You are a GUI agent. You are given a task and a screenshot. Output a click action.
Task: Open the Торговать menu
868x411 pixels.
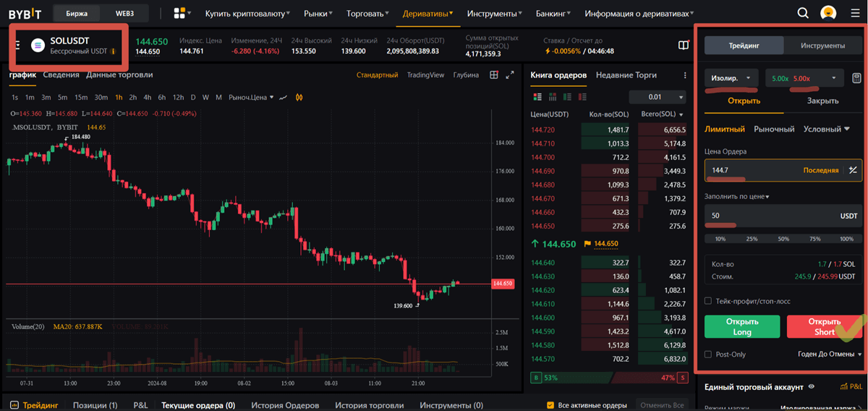click(x=369, y=13)
